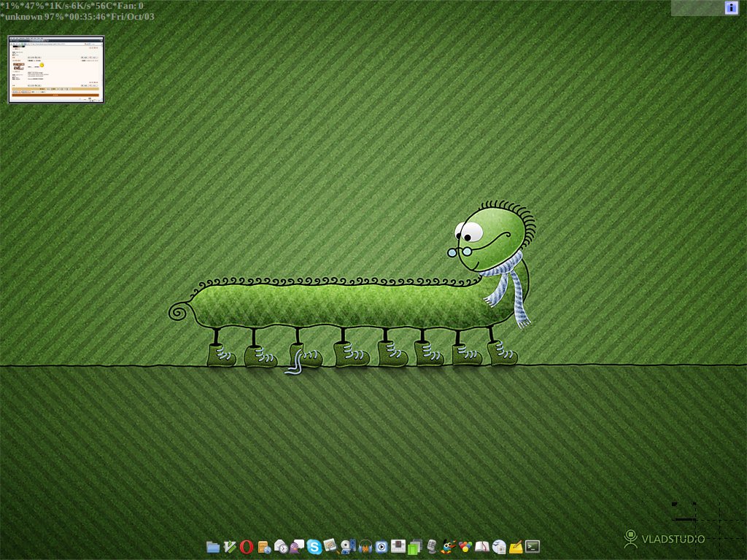This screenshot has height=560, width=747.
Task: Click the workspace pager in bottom-right corner
Action: pyautogui.click(x=708, y=529)
